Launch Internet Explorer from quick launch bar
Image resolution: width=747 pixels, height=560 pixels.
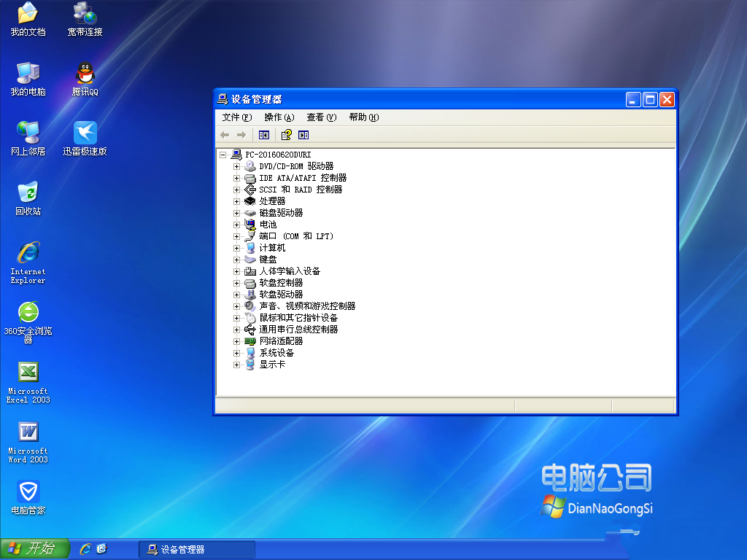[x=86, y=549]
